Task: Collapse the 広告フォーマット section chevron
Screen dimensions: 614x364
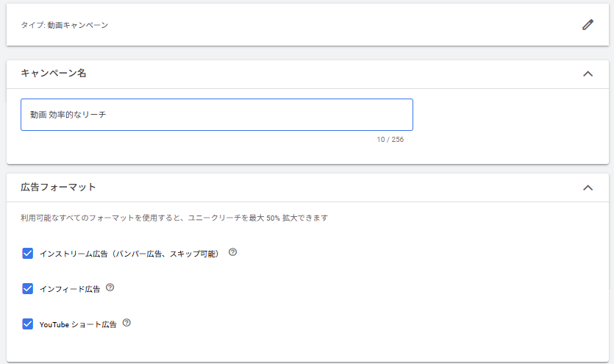Action: point(588,188)
